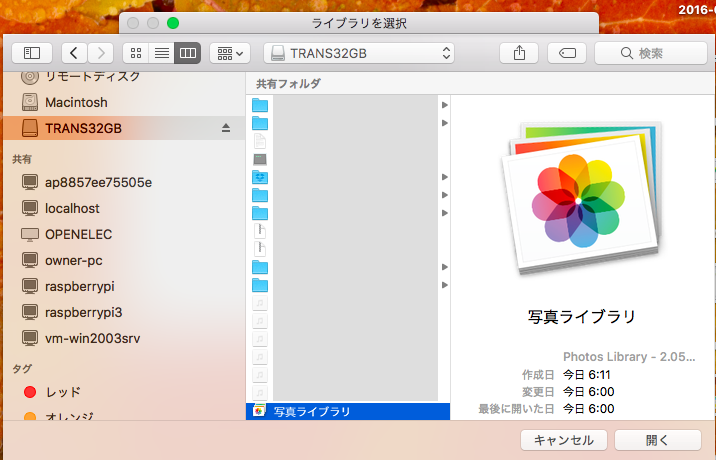Image resolution: width=716 pixels, height=460 pixels.
Task: Click the small Photos library icon in selected row
Action: point(259,411)
